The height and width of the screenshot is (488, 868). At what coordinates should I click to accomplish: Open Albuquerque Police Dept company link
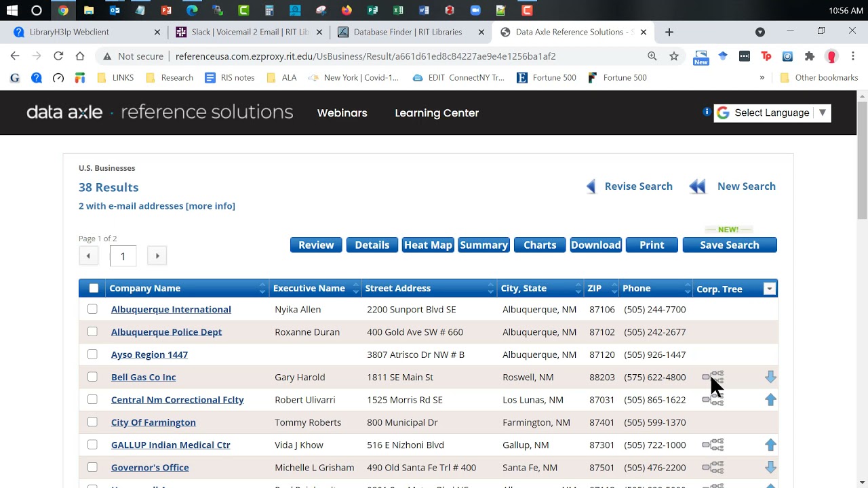pyautogui.click(x=166, y=332)
